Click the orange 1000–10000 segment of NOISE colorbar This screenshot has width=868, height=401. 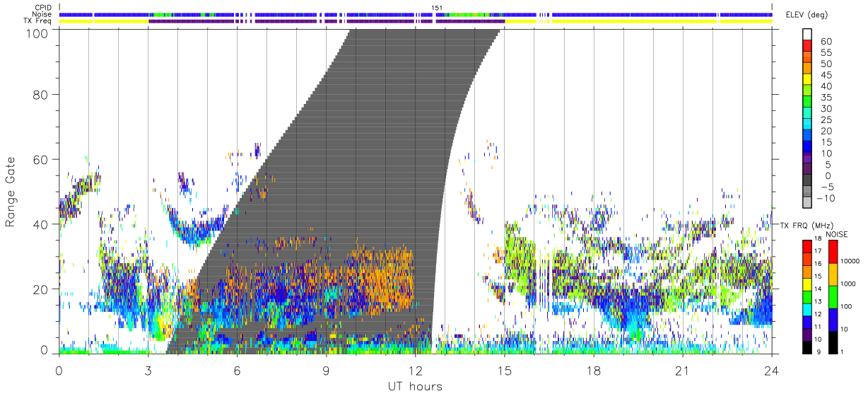pos(832,274)
